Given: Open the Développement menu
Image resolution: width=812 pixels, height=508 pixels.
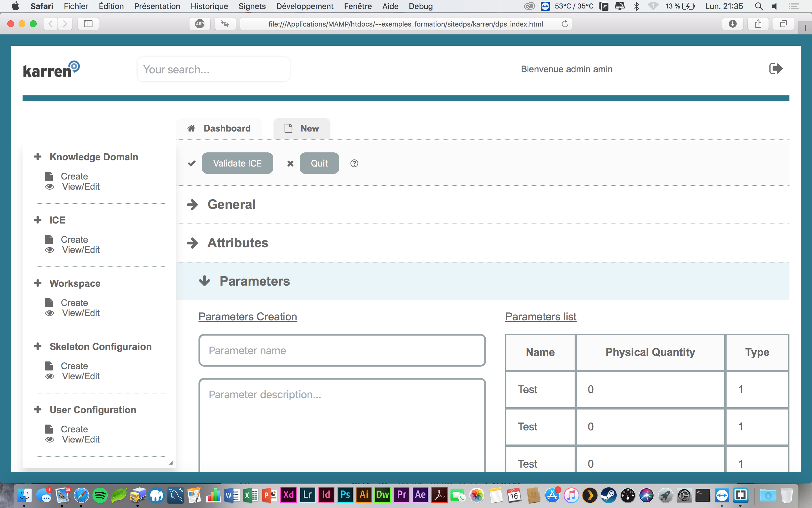Looking at the screenshot, I should click(305, 6).
